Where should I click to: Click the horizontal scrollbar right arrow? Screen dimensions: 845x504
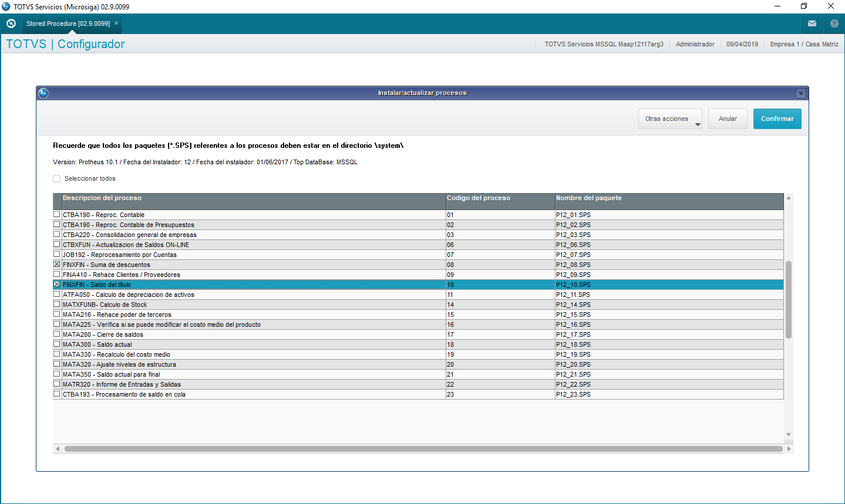(789, 449)
